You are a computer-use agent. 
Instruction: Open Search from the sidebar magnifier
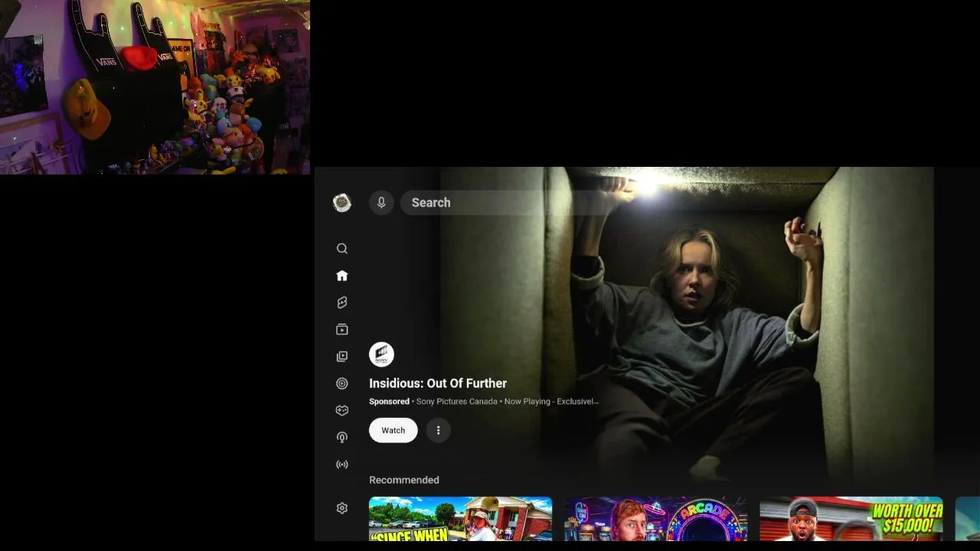(x=342, y=249)
